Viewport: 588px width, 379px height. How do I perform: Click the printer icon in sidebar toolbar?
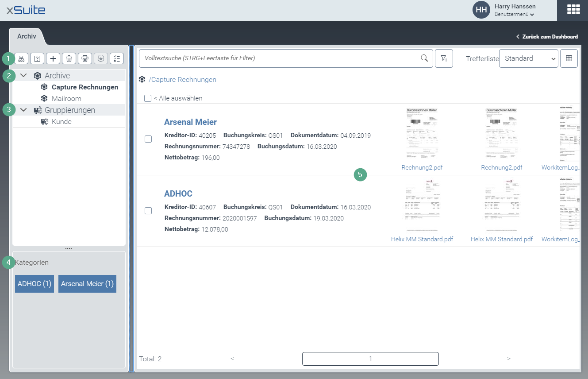85,58
